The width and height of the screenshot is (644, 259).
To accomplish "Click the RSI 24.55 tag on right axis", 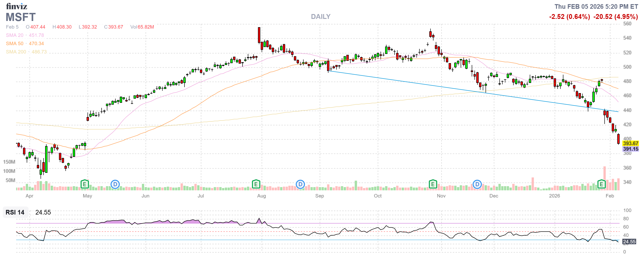I will [x=629, y=241].
